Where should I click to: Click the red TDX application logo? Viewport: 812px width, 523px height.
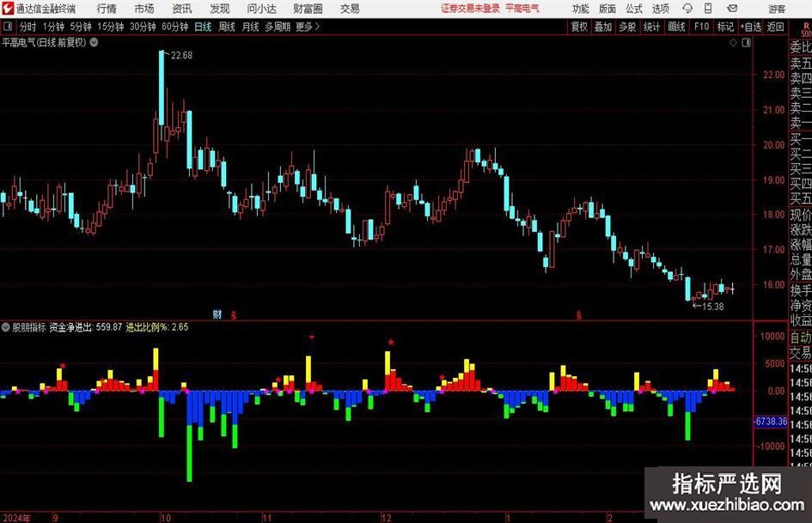[x=8, y=9]
